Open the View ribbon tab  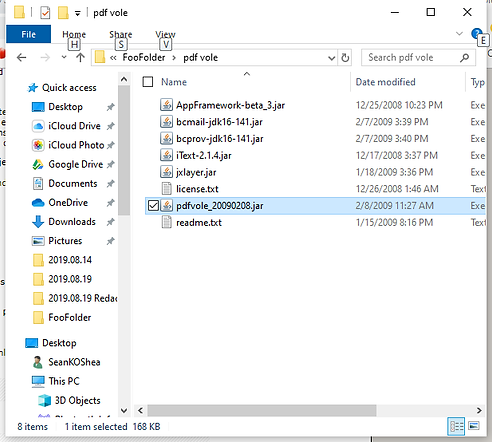pos(165,34)
